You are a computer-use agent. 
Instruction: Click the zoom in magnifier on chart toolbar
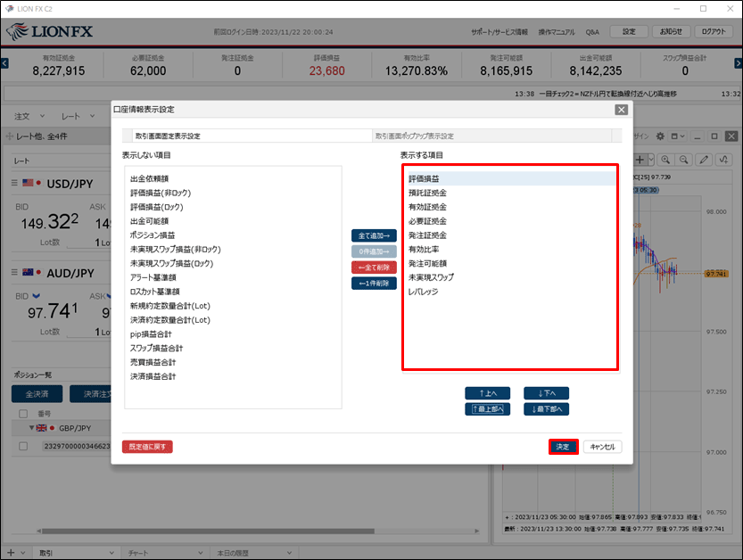[665, 160]
